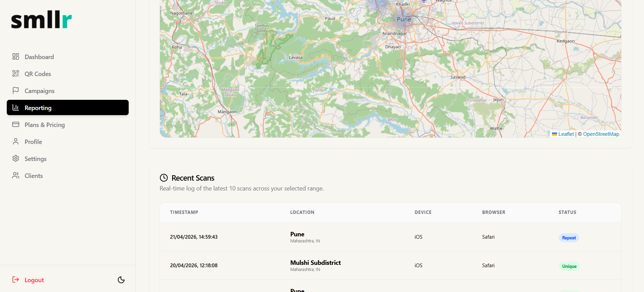Click the Kedgaon label on the map

click(x=566, y=41)
